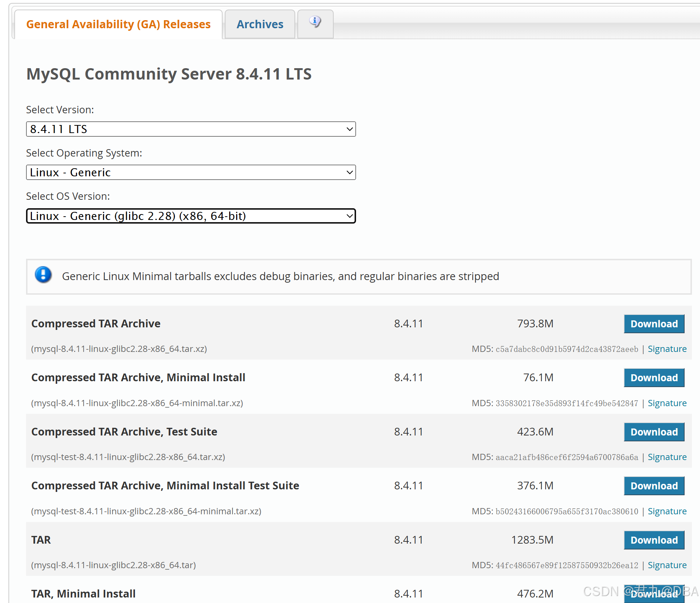Click MD5 hash aaca21afb486cef6f2594a6700786a6a
Image resolution: width=700 pixels, height=603 pixels.
(x=567, y=457)
